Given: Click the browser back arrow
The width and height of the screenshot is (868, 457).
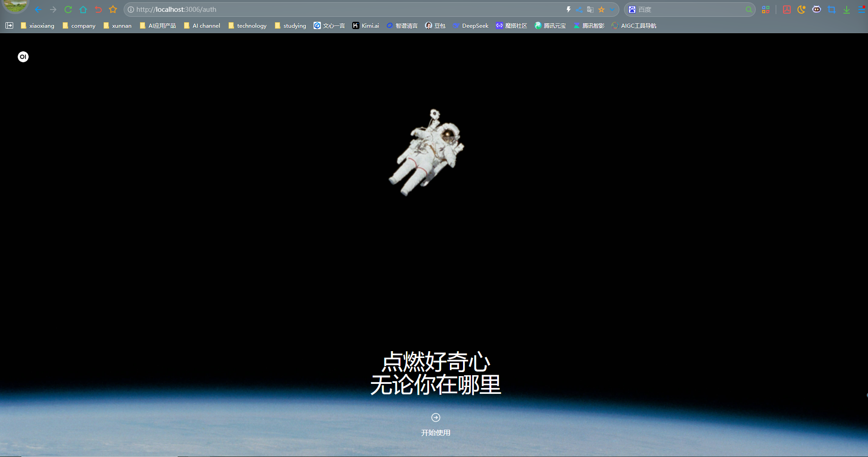Looking at the screenshot, I should (38, 10).
